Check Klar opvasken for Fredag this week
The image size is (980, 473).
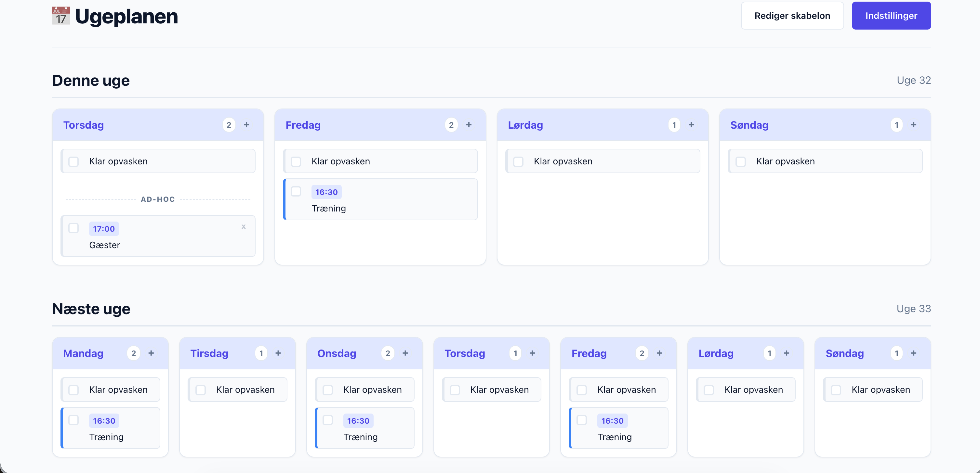pyautogui.click(x=296, y=161)
